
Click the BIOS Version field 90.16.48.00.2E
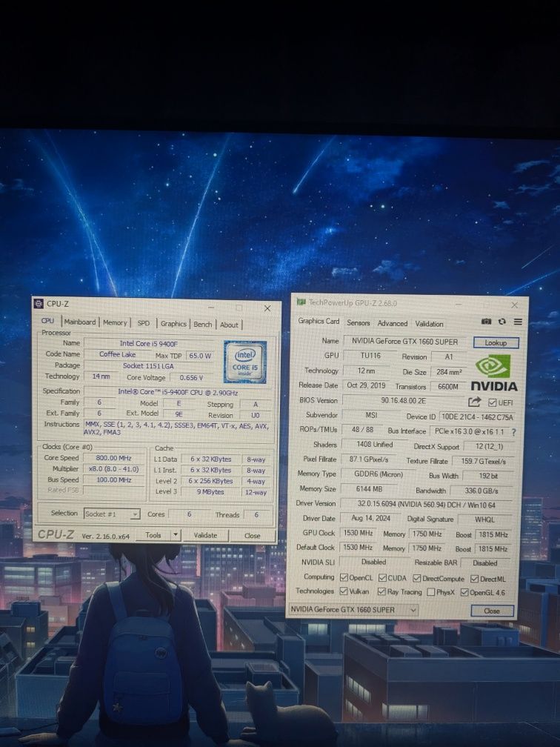click(x=403, y=401)
